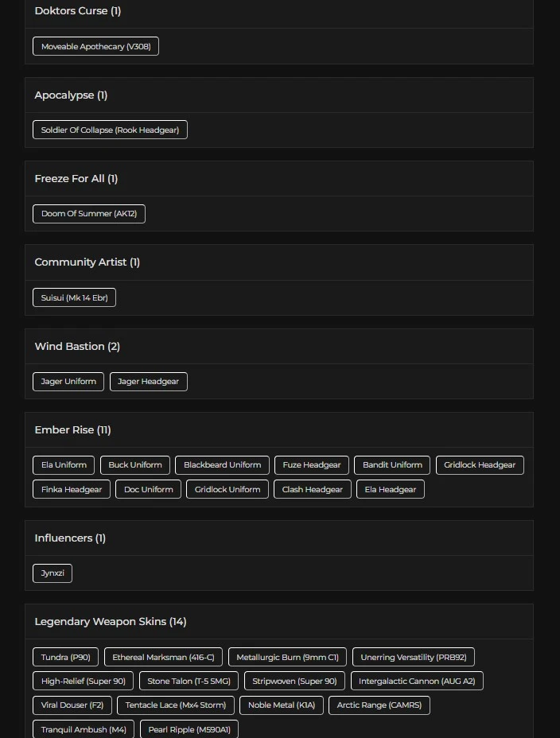560x738 pixels.
Task: Click the Moveable Apothecary (V308) tag
Action: point(95,46)
